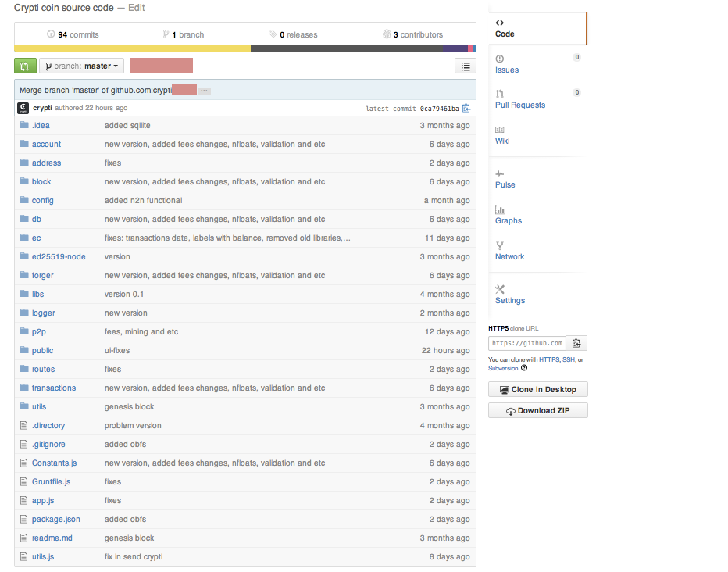Click the ec folder icon
The width and height of the screenshot is (728, 572).
[25, 238]
